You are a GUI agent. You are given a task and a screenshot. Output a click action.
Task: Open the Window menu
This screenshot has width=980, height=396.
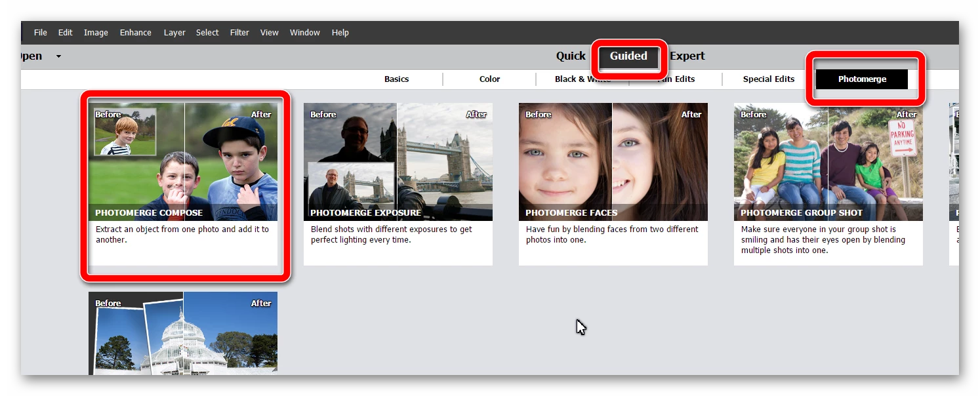(x=305, y=33)
